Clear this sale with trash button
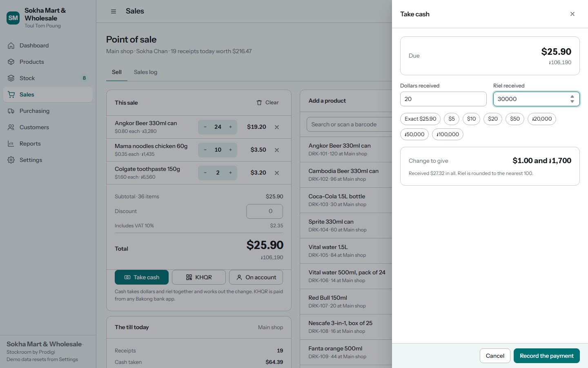Image resolution: width=588 pixels, height=368 pixels. pyautogui.click(x=267, y=103)
